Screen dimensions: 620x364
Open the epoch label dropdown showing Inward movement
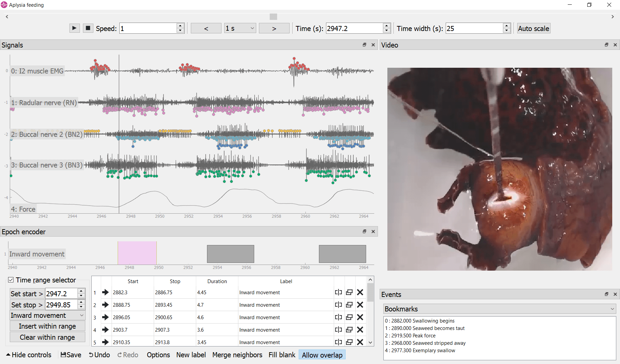pos(47,315)
